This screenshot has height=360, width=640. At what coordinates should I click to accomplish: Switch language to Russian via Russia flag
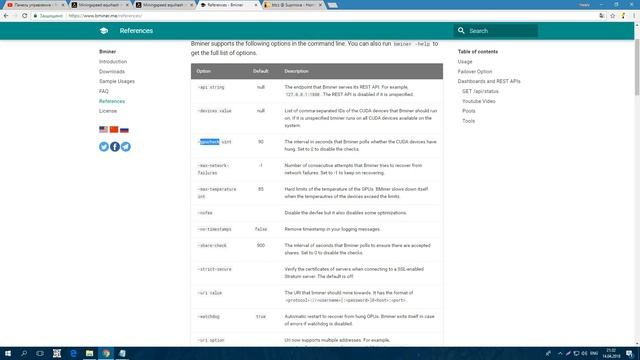[x=124, y=129]
